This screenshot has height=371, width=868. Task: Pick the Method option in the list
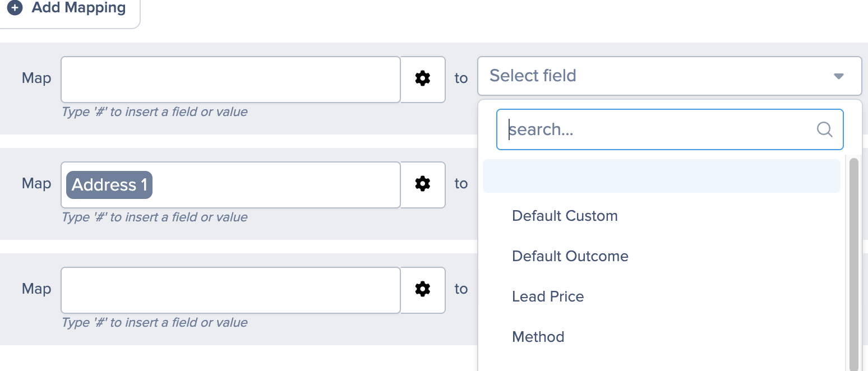[538, 337]
